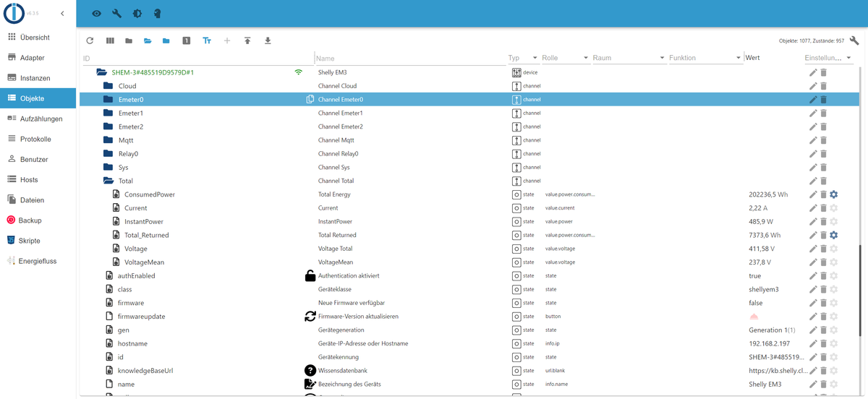
Task: Collapse the sidebar with the left chevron
Action: click(62, 14)
